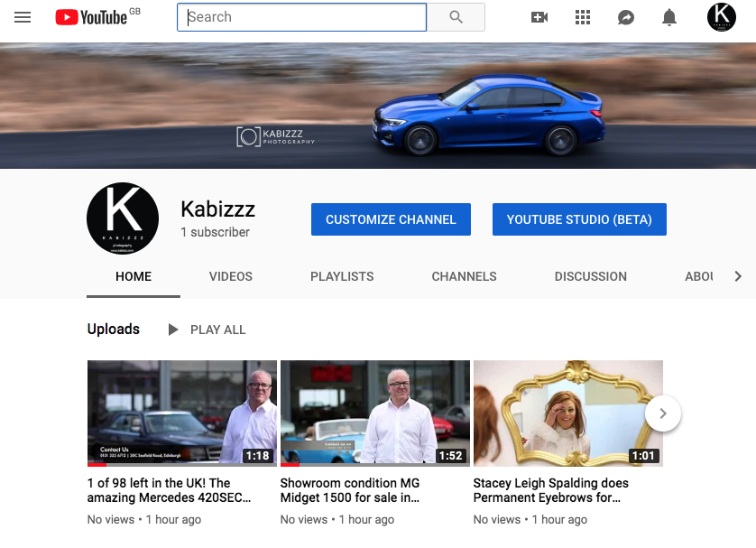Open the Permanent Eyebrows video thumbnail
The width and height of the screenshot is (756, 548).
pos(568,413)
